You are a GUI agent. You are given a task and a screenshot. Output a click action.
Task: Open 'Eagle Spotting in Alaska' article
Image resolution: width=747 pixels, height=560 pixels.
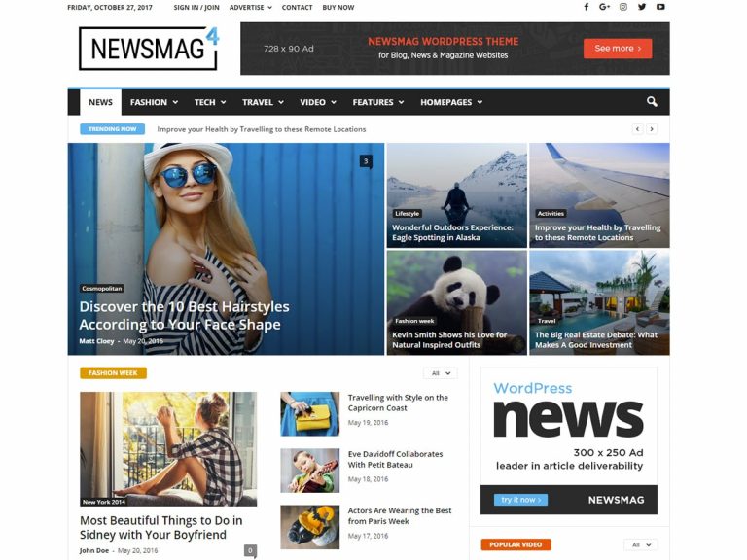pyautogui.click(x=452, y=232)
